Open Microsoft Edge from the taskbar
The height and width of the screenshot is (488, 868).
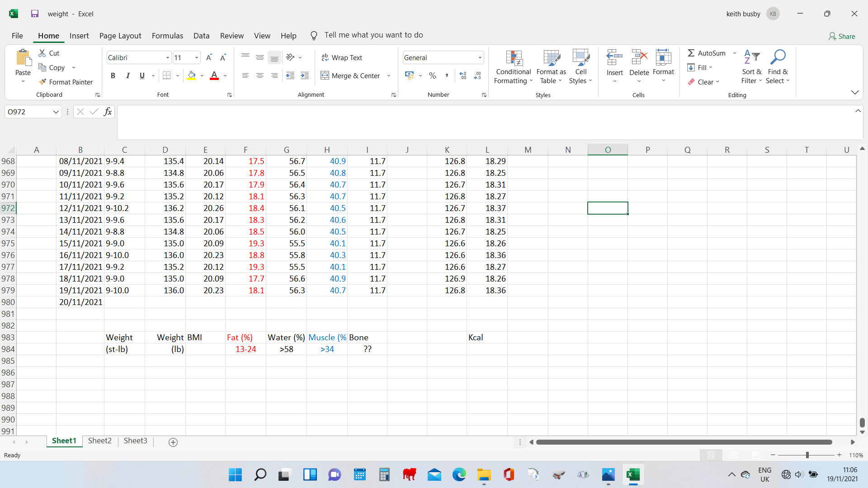tap(459, 474)
